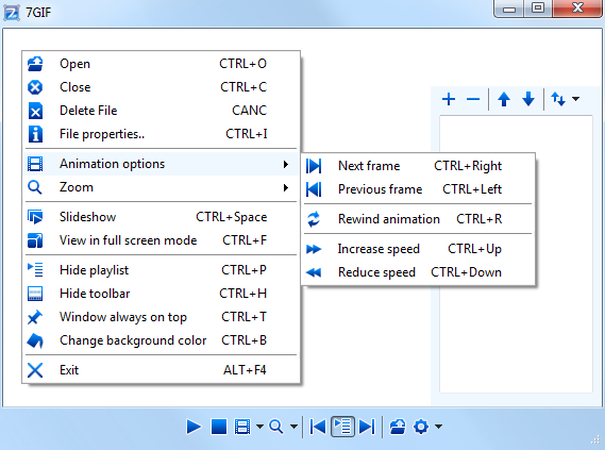Expand the toolbar zoom dropdown arrow

pyautogui.click(x=294, y=427)
